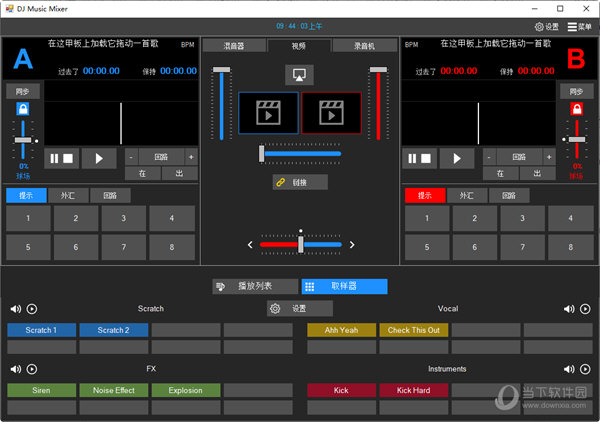
Task: Select deck B loop tab (回路)
Action: (x=509, y=196)
